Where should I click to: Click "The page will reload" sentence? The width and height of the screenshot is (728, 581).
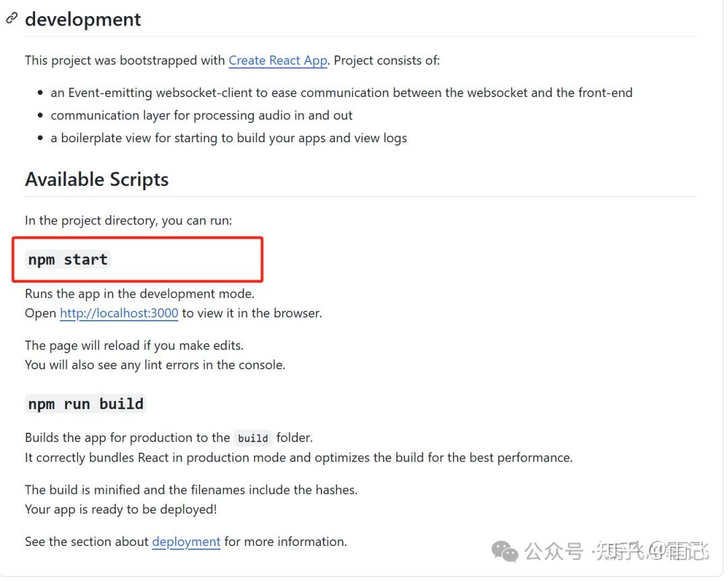(x=134, y=345)
